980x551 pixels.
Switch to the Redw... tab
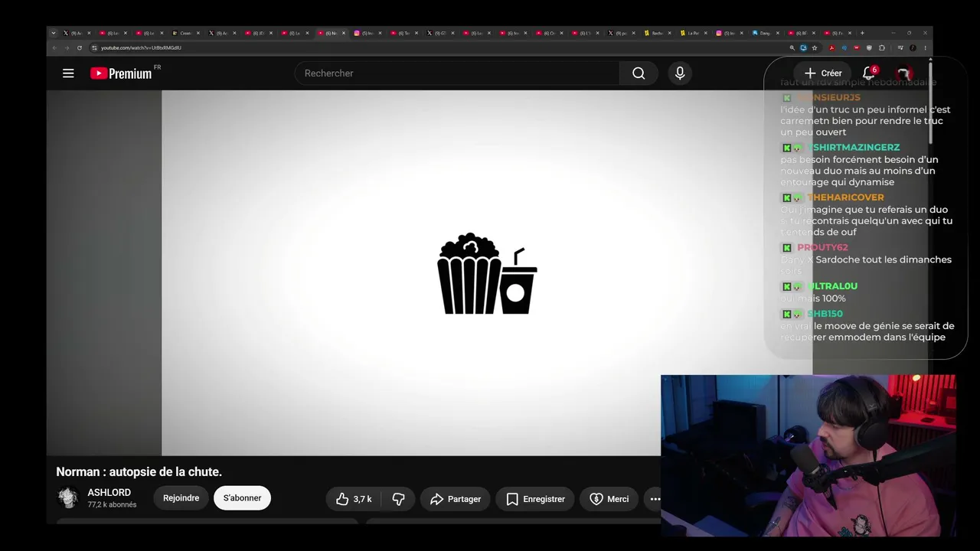click(658, 33)
